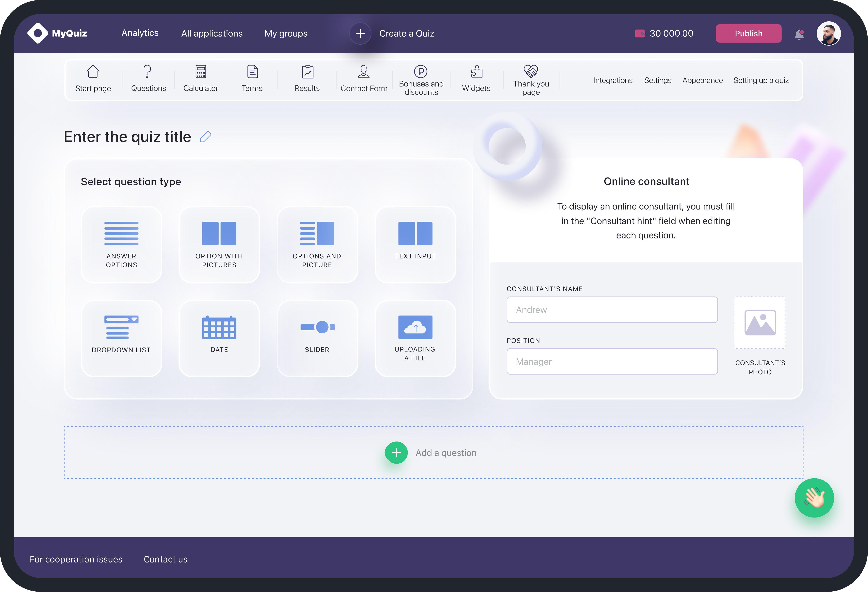This screenshot has height=592, width=868.
Task: Choose Option with pictures type
Action: pyautogui.click(x=219, y=245)
